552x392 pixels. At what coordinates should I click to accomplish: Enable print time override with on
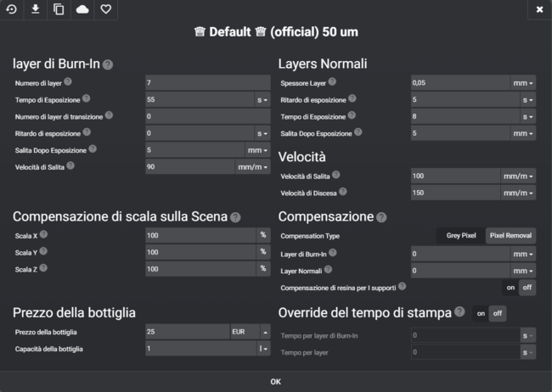(x=482, y=313)
